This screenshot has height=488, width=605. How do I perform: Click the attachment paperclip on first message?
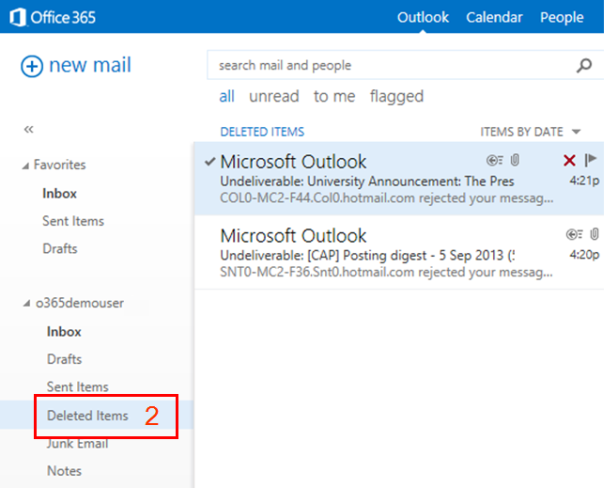515,160
